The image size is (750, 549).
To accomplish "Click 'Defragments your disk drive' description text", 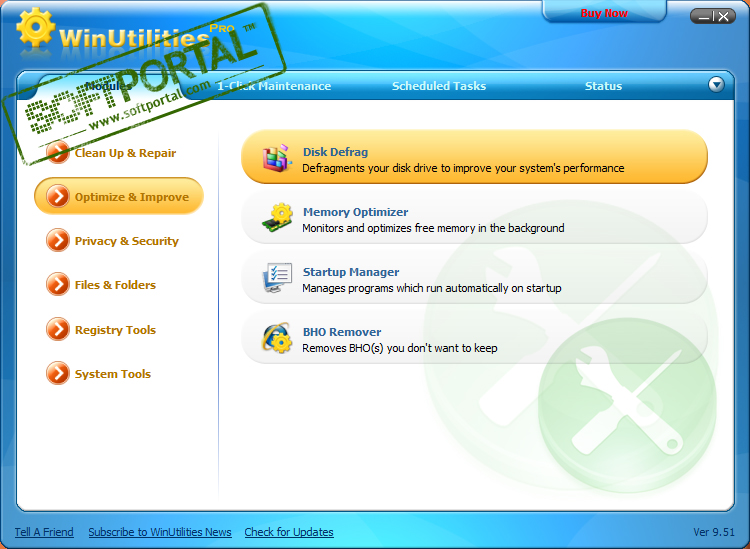I will [463, 168].
